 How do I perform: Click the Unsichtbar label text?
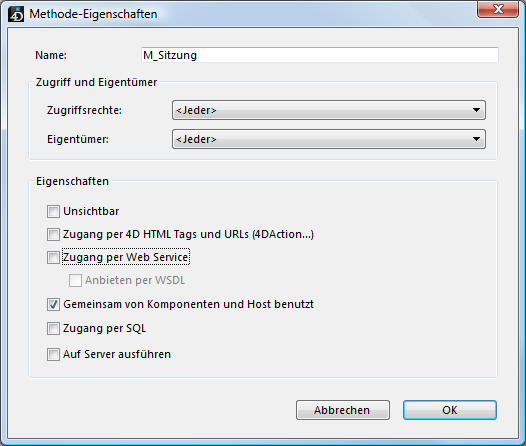(x=91, y=211)
